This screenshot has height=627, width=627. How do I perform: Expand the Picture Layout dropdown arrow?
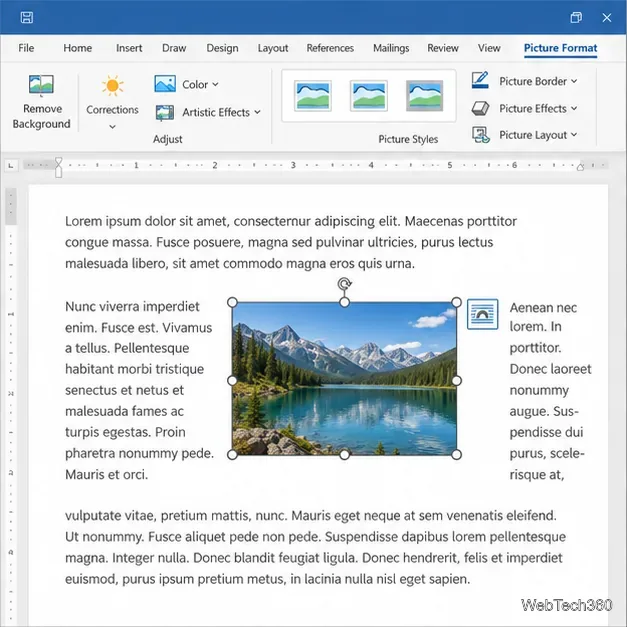pos(574,135)
